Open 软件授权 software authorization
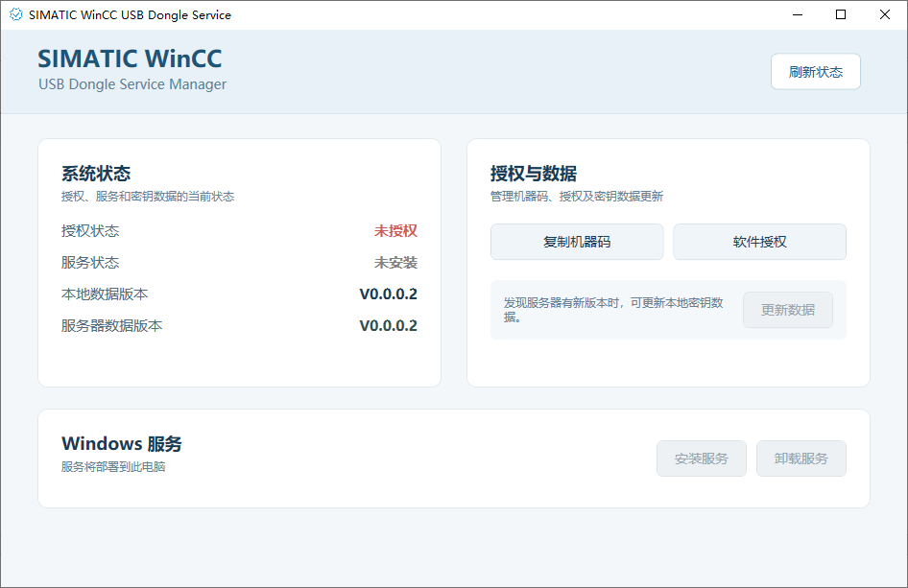 [759, 242]
